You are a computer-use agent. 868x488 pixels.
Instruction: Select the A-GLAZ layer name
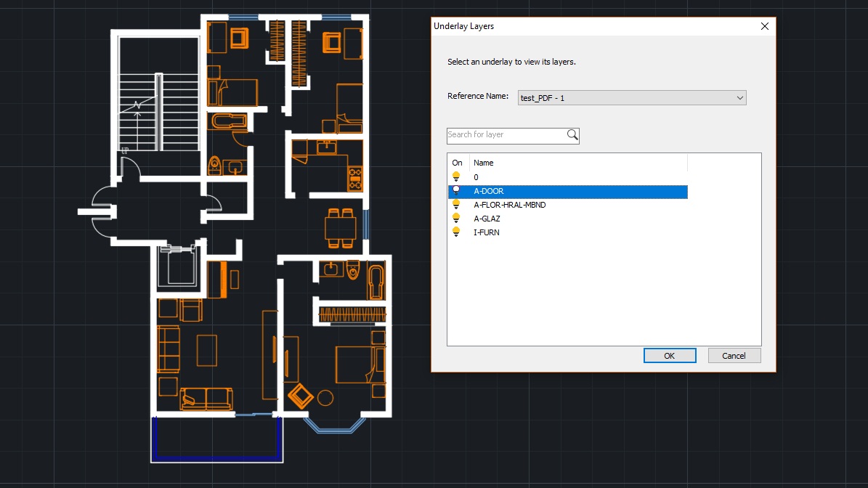[487, 219]
